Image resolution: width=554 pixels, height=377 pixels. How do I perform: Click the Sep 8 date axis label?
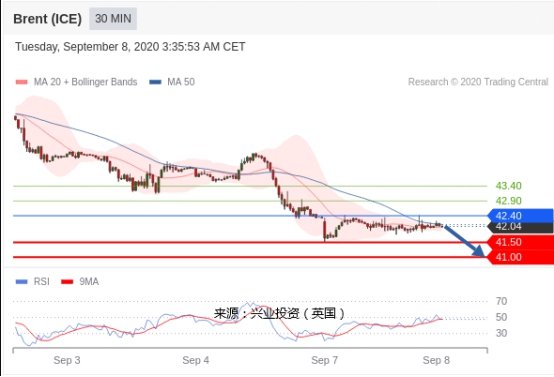coord(436,360)
